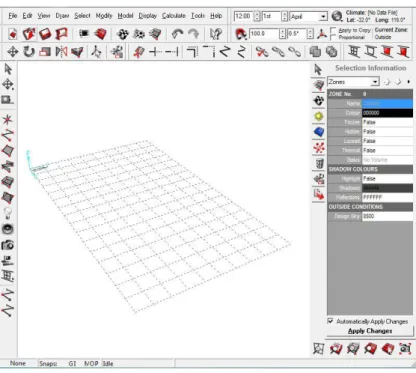Go to next selection item arrow

pos(398,82)
